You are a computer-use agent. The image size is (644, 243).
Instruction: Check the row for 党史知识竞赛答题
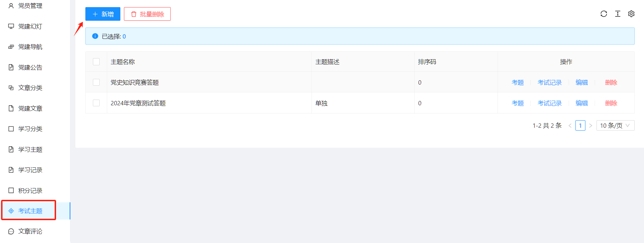pyautogui.click(x=96, y=82)
